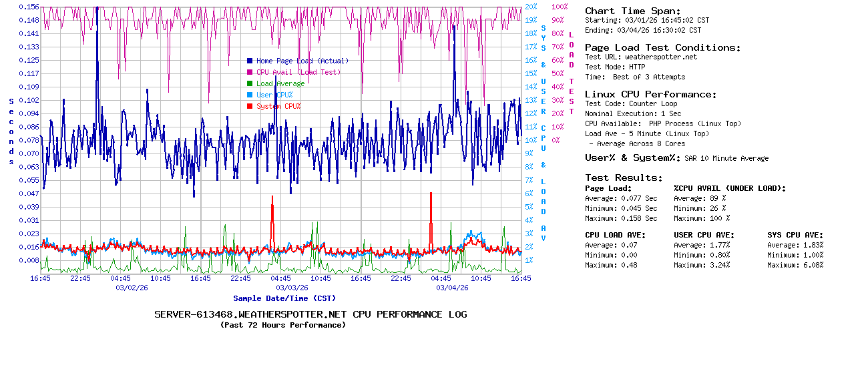Select the SYS CPU AVE results header

[795, 235]
